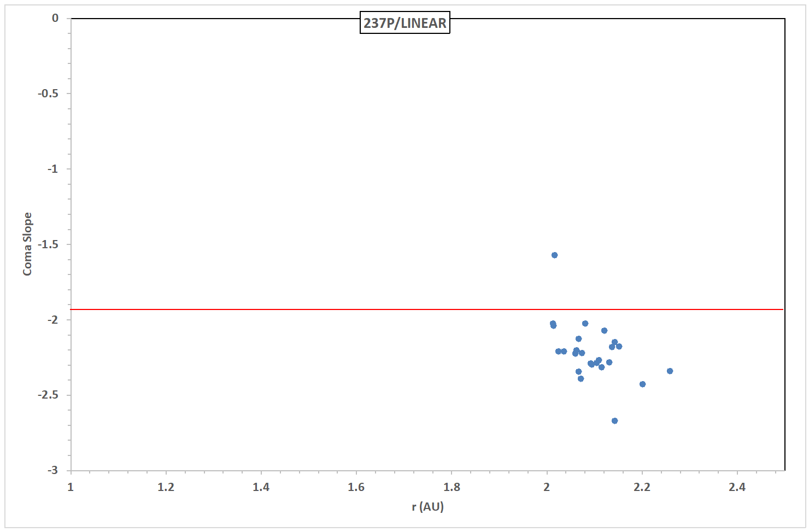The height and width of the screenshot is (532, 809).
Task: Click the r (AU) axis title
Action: [x=427, y=507]
